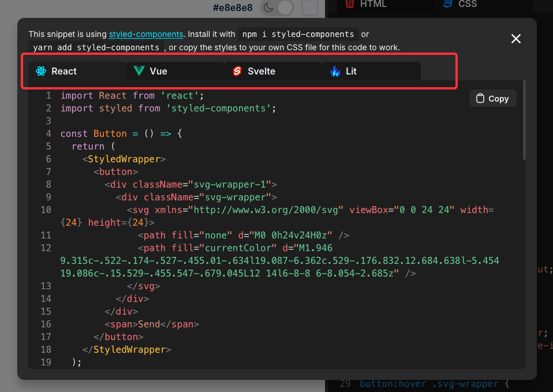Toggle the dark mode switch
Viewport: 553px width, 392px height.
pos(278,8)
